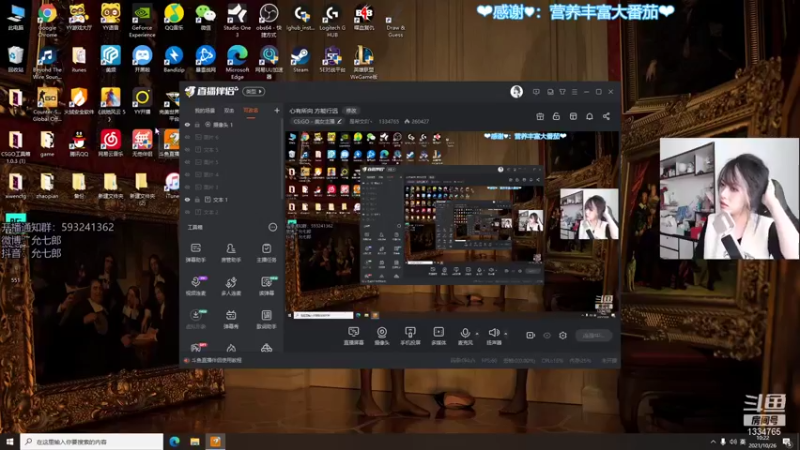800x450 pixels.
Task: Expand microphone options arrow
Action: (477, 334)
